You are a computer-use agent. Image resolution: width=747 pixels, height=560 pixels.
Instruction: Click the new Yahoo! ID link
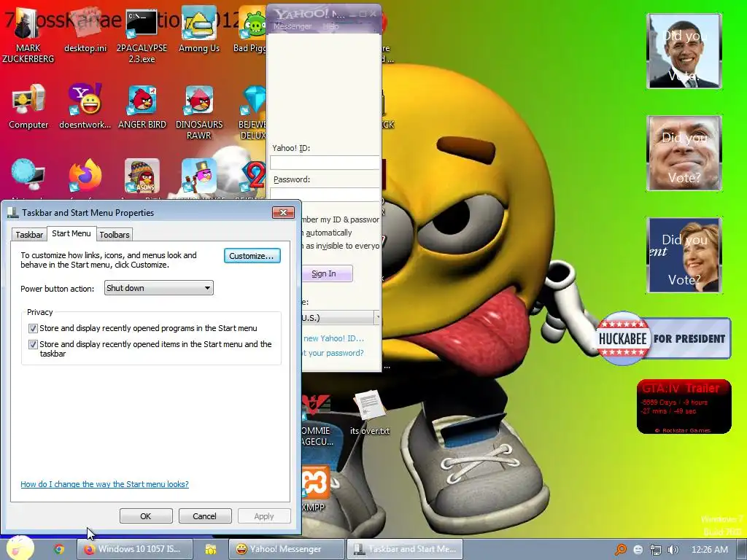(x=333, y=338)
